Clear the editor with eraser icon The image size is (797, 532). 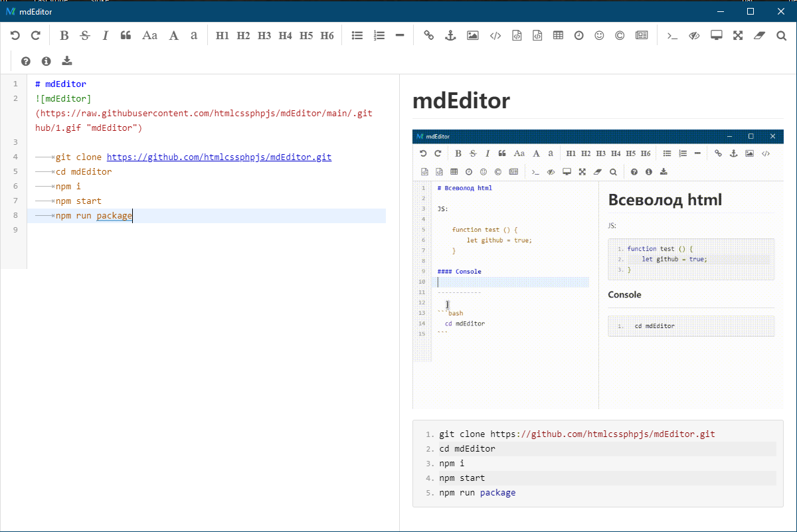tap(760, 36)
